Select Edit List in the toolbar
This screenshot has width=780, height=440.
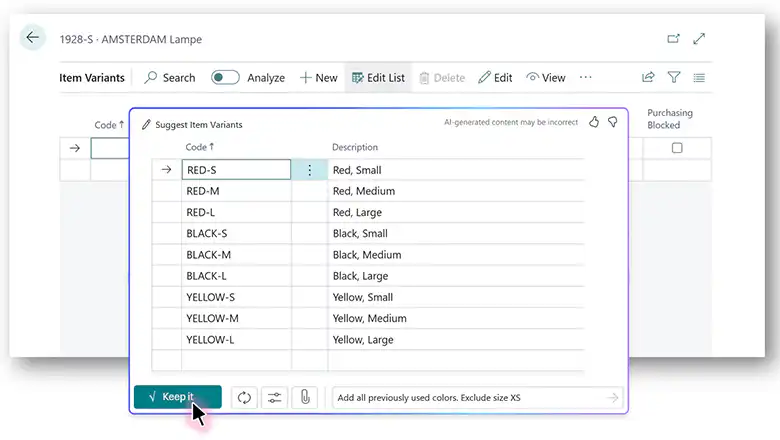pyautogui.click(x=378, y=77)
